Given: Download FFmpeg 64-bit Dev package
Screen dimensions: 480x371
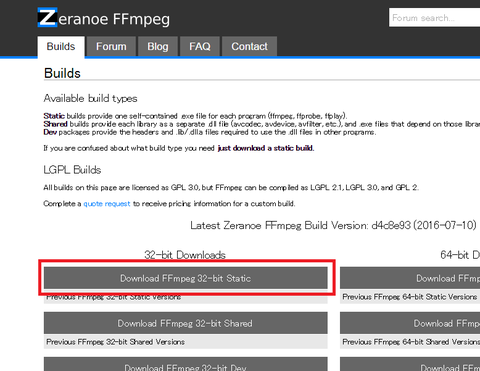Looking at the screenshot, I should click(410, 364).
